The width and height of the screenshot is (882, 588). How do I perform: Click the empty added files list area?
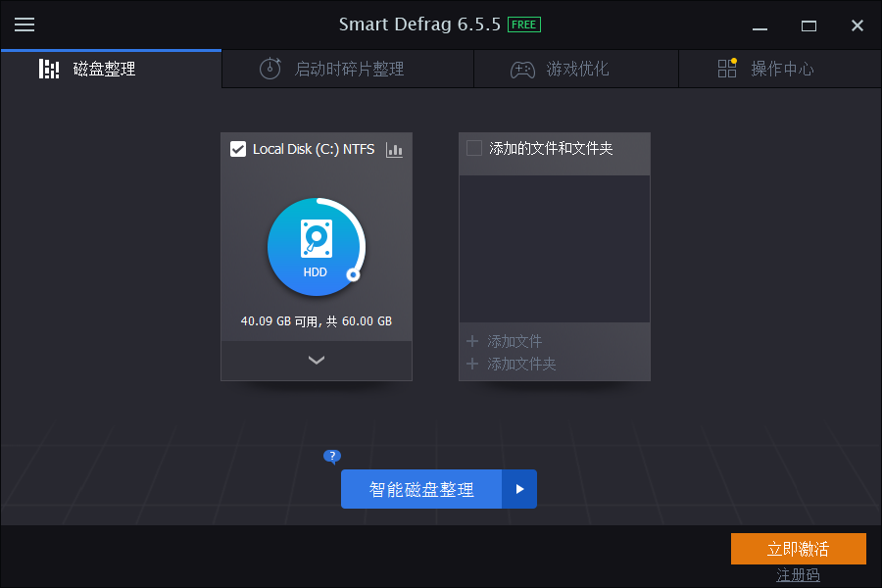coord(554,245)
